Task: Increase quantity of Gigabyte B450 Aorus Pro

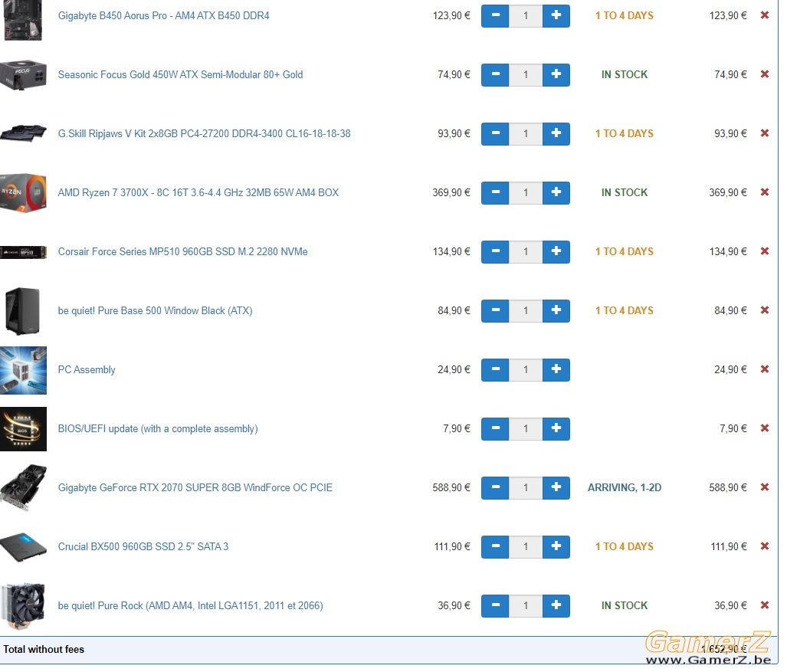Action: click(x=556, y=15)
